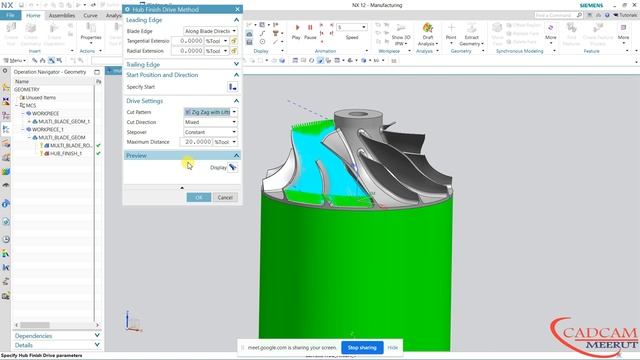Click the Maximum Distance value field
This screenshot has width=640, height=360.
click(196, 142)
